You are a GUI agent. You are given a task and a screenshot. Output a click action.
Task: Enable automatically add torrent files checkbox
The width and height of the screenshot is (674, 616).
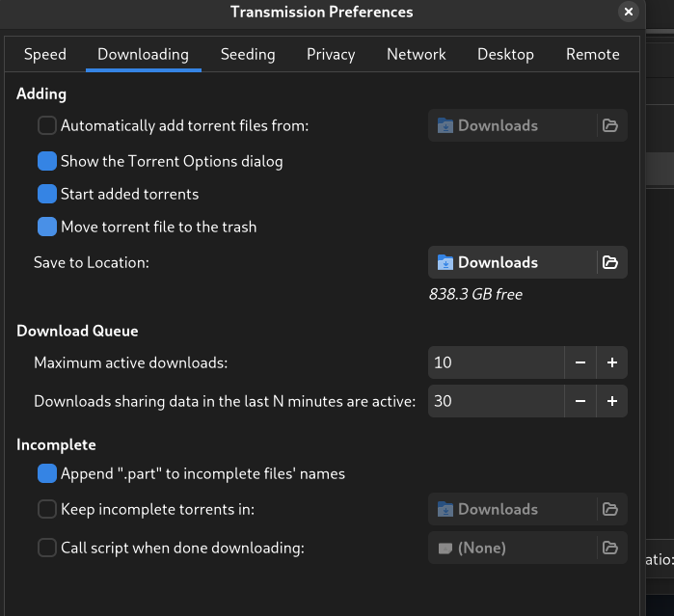click(x=47, y=125)
